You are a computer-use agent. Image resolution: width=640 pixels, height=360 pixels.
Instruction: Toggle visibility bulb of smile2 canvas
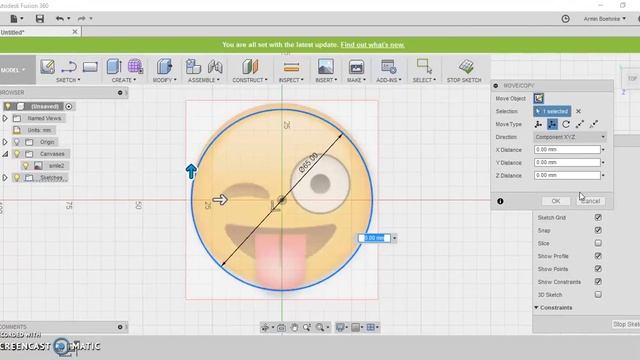[x=26, y=166]
